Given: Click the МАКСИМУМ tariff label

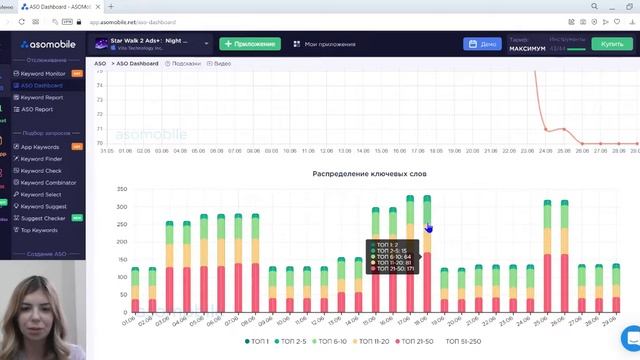Looking at the screenshot, I should [527, 49].
